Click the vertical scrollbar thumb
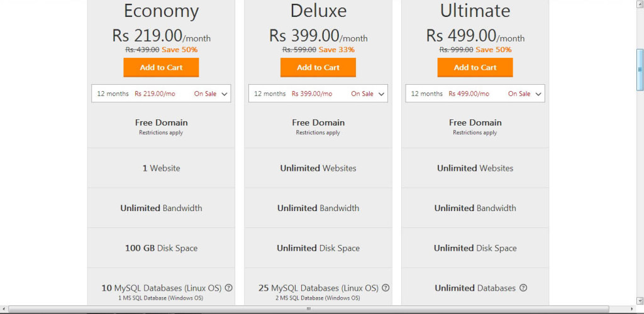Screen dimensions: 644x314 pyautogui.click(x=640, y=70)
